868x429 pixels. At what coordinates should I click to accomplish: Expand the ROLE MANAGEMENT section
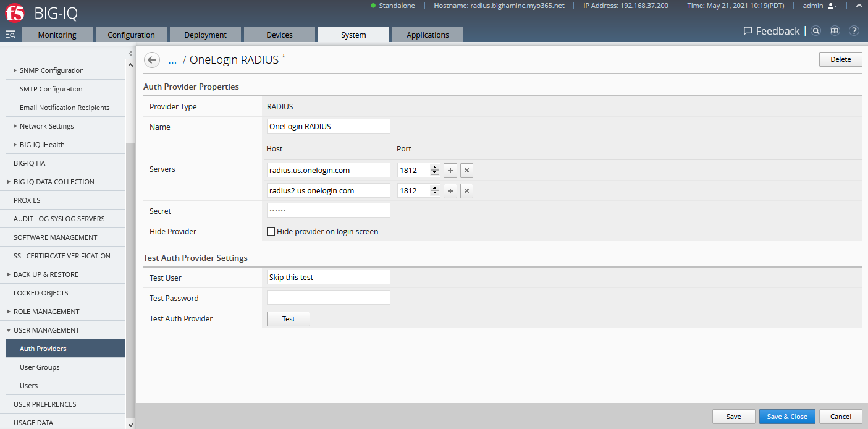(8, 312)
